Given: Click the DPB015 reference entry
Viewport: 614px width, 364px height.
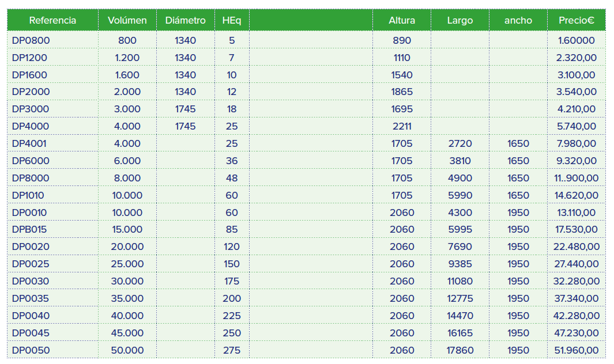Looking at the screenshot, I should pyautogui.click(x=29, y=229).
